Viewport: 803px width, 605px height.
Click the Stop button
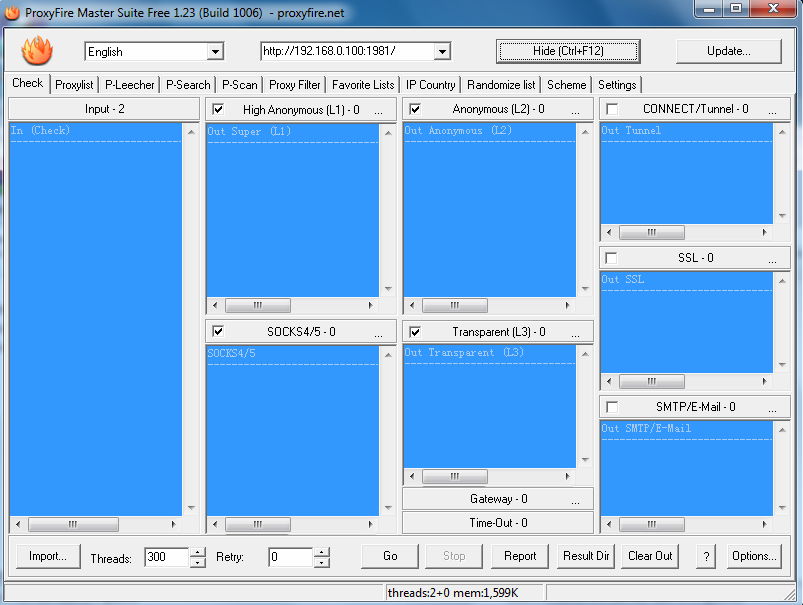pos(454,556)
